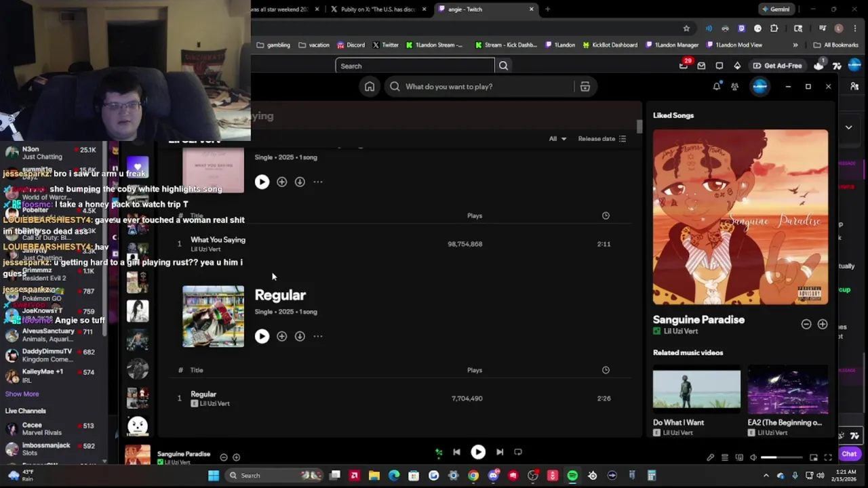Viewport: 868px width, 488px height.
Task: Click the Twitch Chat button
Action: [x=850, y=454]
